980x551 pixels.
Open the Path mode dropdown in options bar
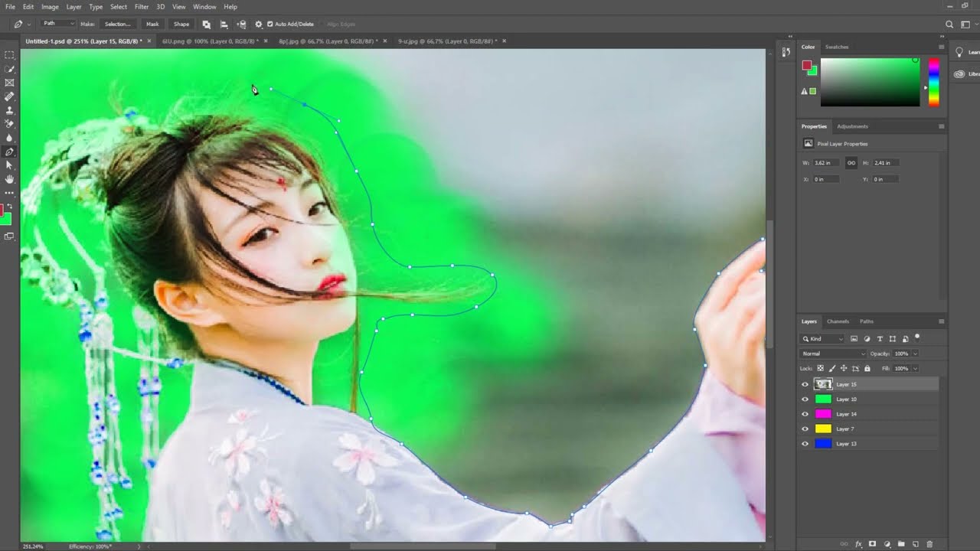pyautogui.click(x=57, y=24)
